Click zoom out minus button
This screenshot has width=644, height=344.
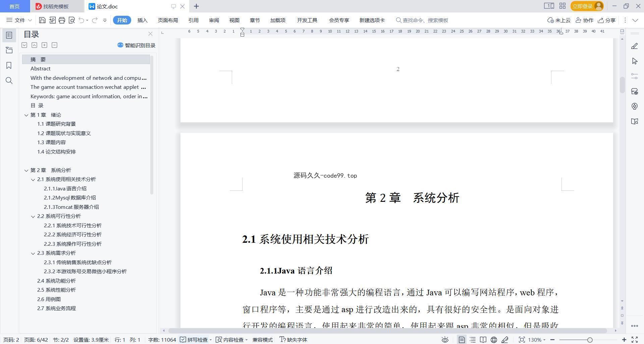[x=552, y=340]
